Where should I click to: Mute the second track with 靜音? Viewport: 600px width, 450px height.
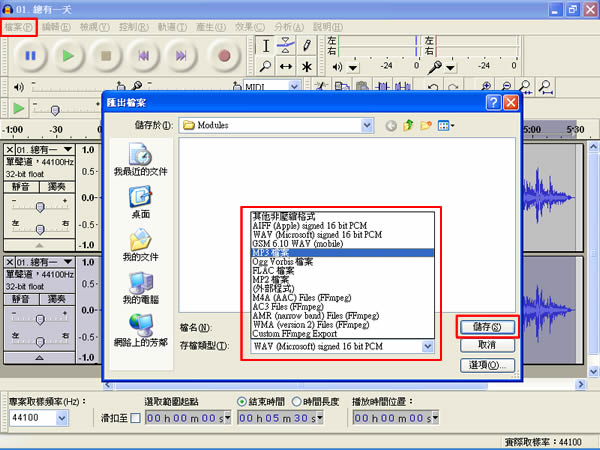tap(21, 299)
